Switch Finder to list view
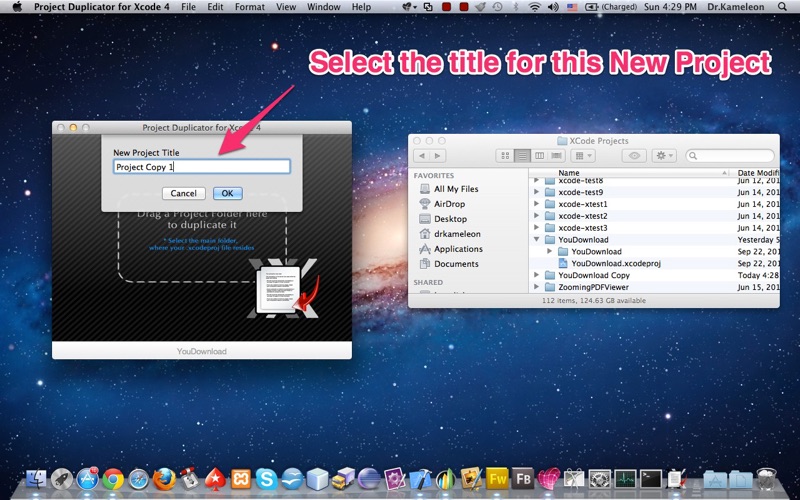 coord(522,156)
